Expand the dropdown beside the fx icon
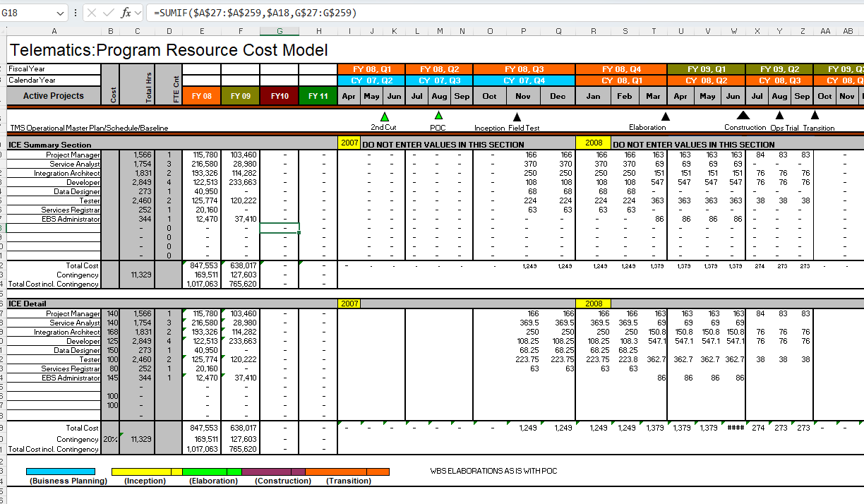 138,13
